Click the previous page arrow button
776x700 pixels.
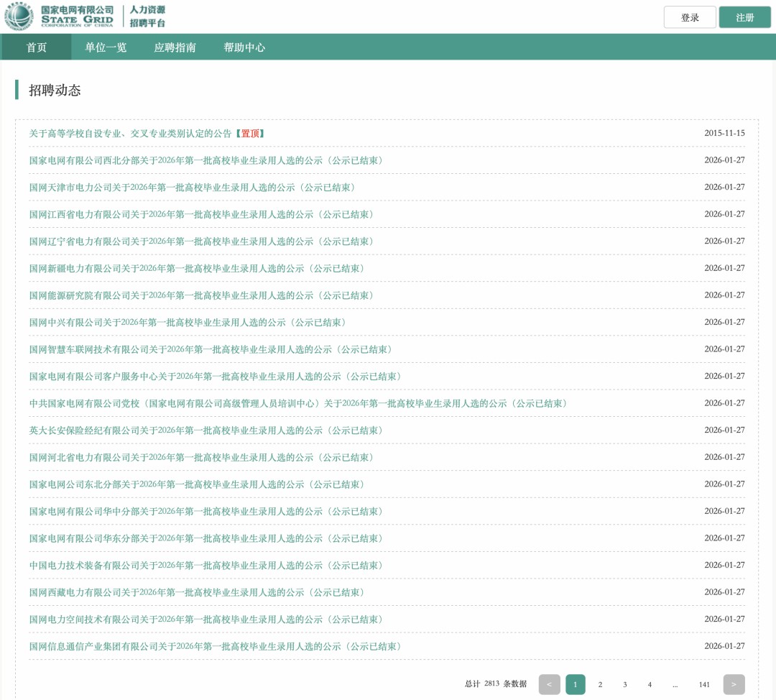549,684
